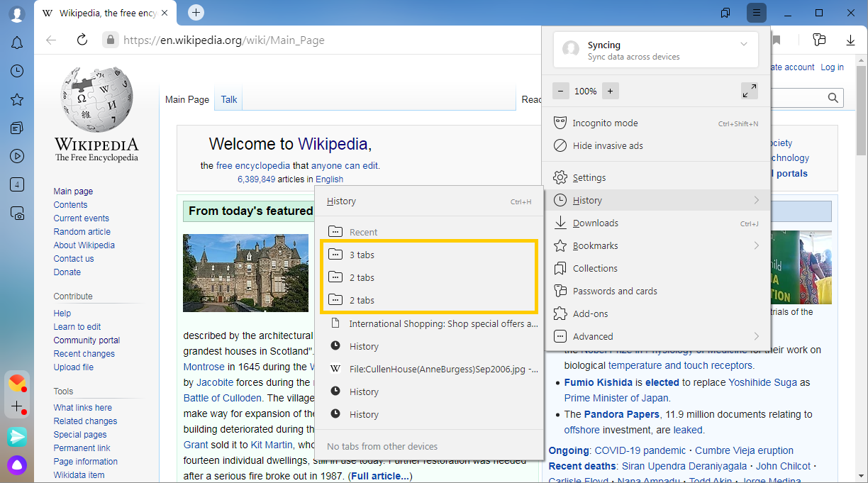
Task: Open Collections menu entry
Action: (656, 269)
